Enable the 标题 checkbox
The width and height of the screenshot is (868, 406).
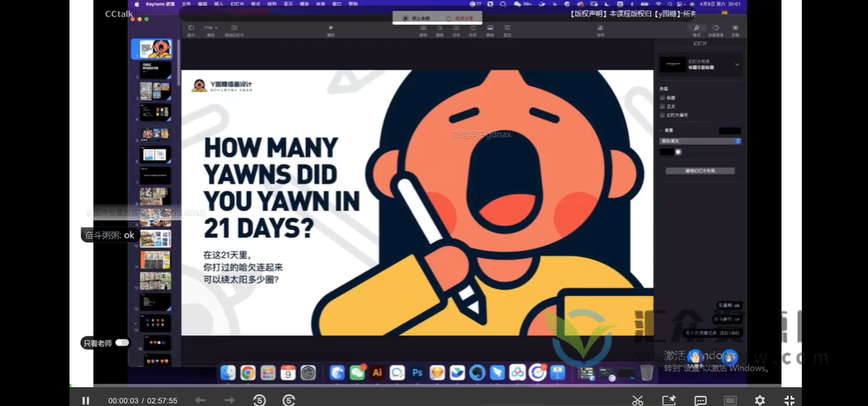(x=663, y=98)
